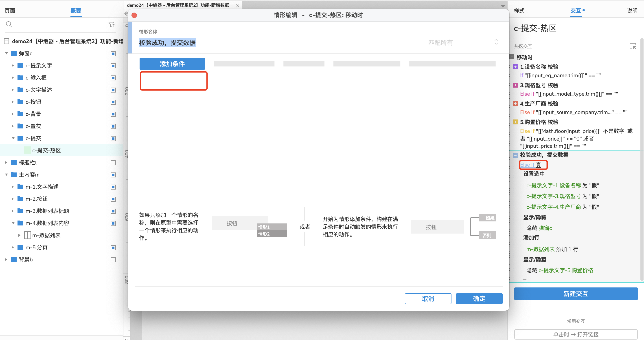Click the c-提交-热区 hotspot icon
This screenshot has height=340, width=644.
[x=27, y=150]
